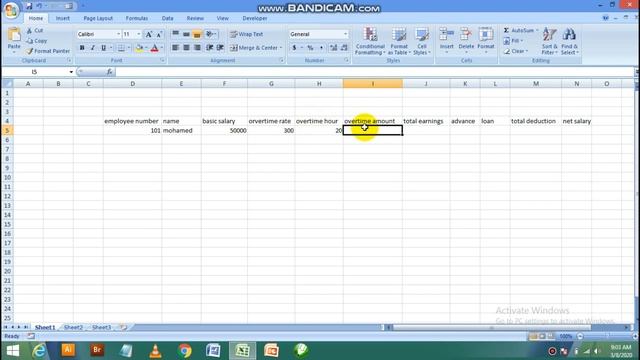Click the Cut scissors icon
Screen dimensions: 640x360
pos(29,31)
